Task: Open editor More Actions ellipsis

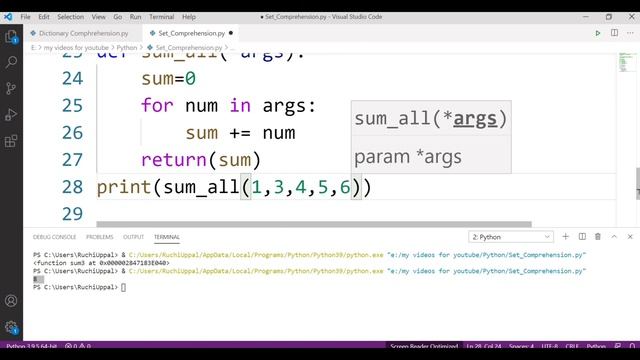Action: click(x=630, y=33)
